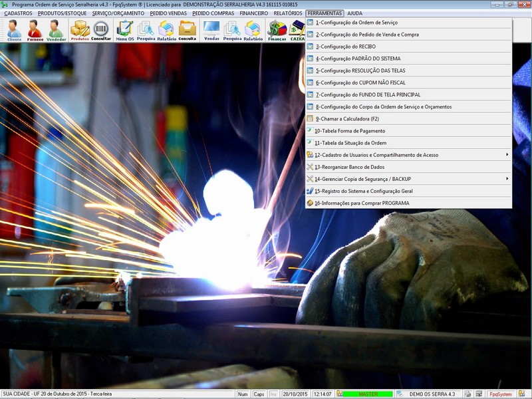Click the printer icon in status bar

(467, 394)
